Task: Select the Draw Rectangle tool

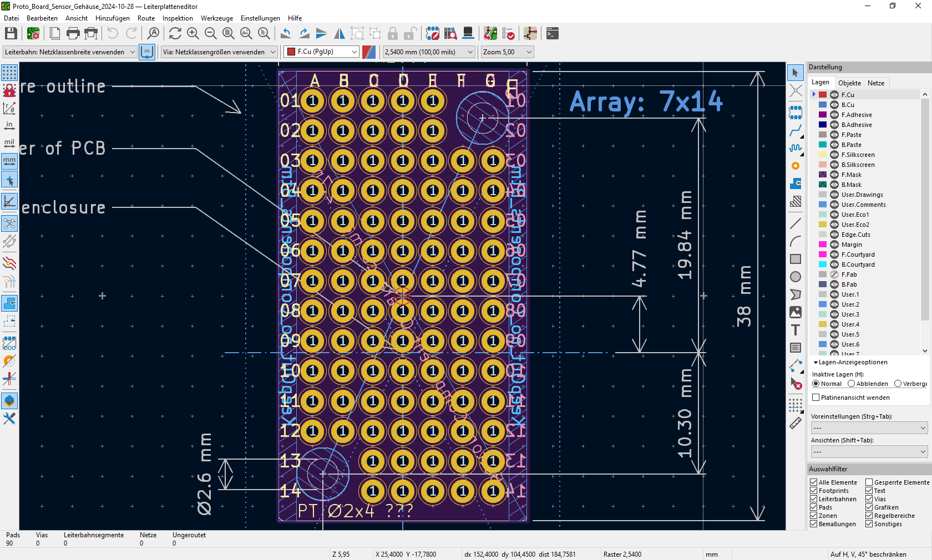Action: (x=796, y=259)
